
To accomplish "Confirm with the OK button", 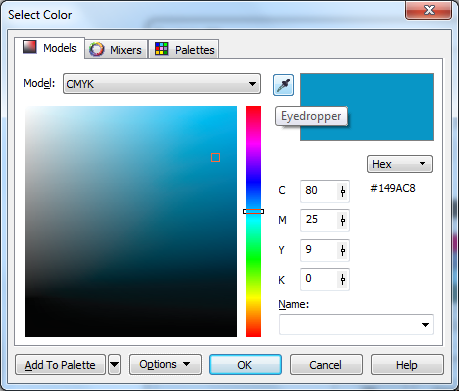I will coord(245,365).
